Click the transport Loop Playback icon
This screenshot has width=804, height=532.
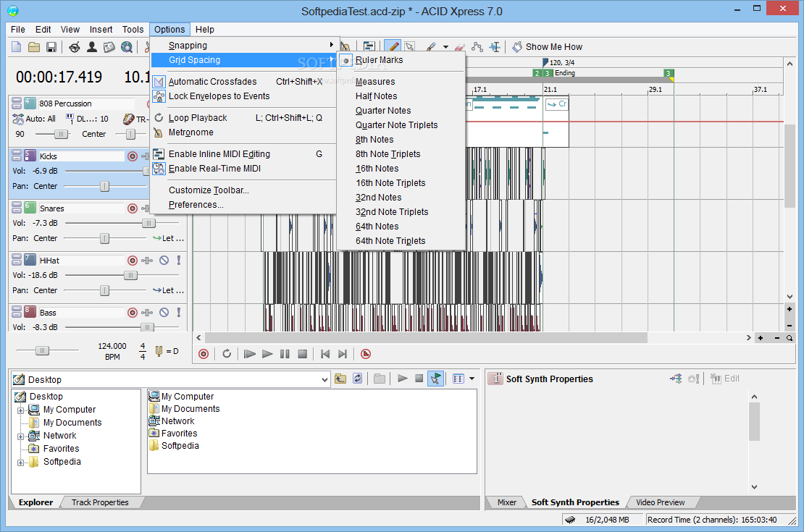(227, 354)
